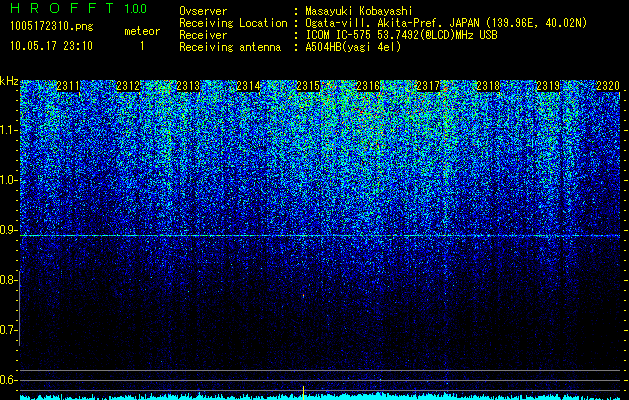Screen dimensions: 629x400
Task: Click the HROFFT program title text
Action: (62, 8)
